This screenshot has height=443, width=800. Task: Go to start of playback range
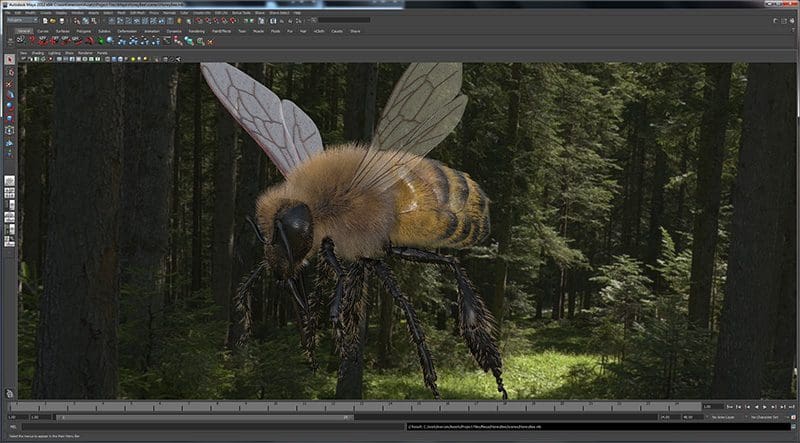[x=730, y=407]
